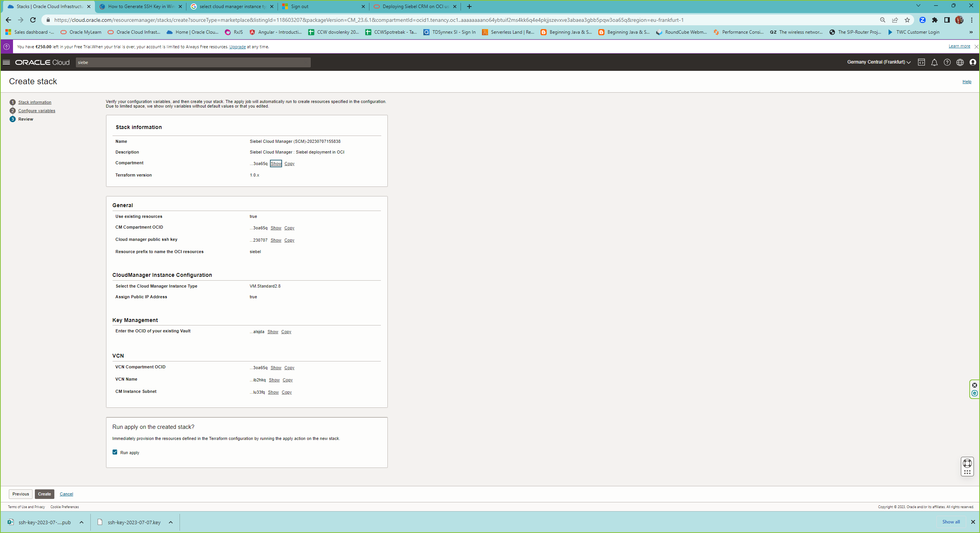The height and width of the screenshot is (533, 980).
Task: Close the Stacks Oracle Cloud Infrastructure tab
Action: pyautogui.click(x=89, y=7)
